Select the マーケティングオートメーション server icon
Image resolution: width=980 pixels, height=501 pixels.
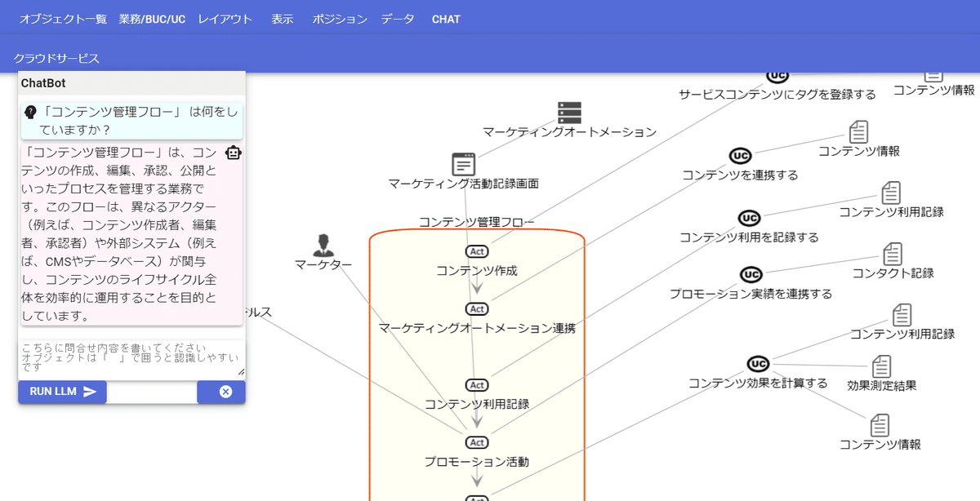(569, 113)
